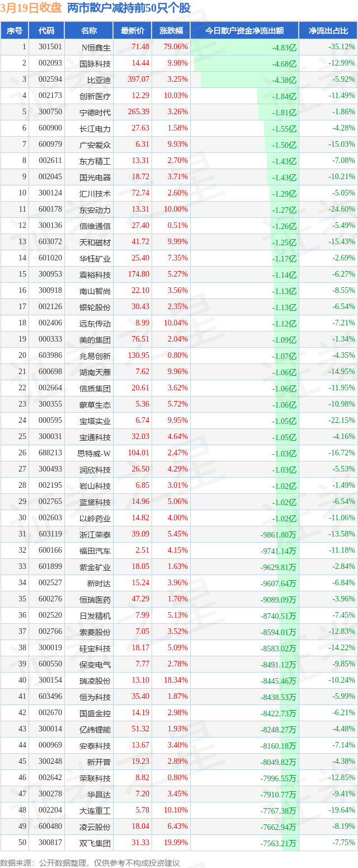
Task: Click 美的集团 stock name
Action: click(x=95, y=339)
